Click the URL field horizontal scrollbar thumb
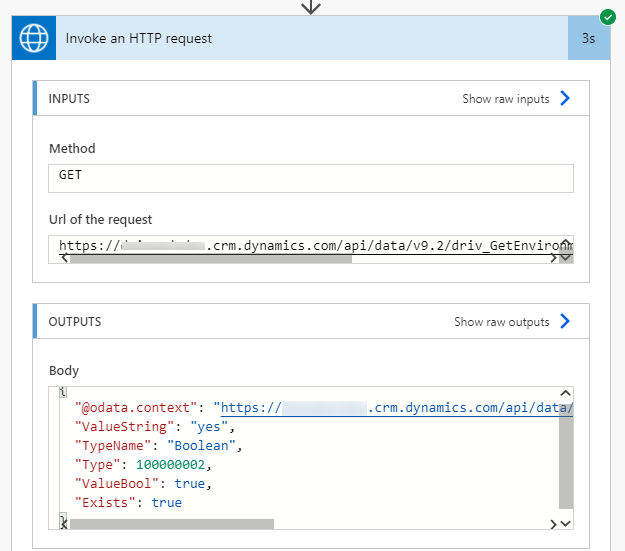Image resolution: width=625 pixels, height=551 pixels. [x=211, y=259]
